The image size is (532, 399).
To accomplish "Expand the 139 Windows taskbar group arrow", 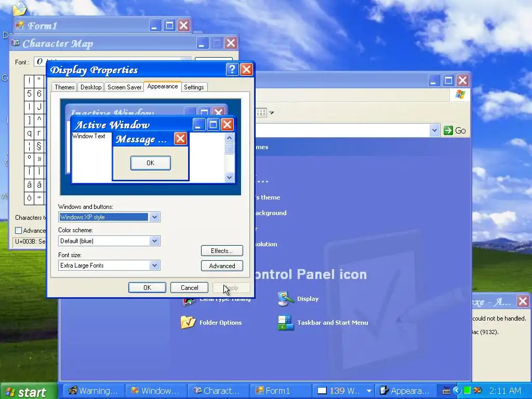I will [369, 391].
